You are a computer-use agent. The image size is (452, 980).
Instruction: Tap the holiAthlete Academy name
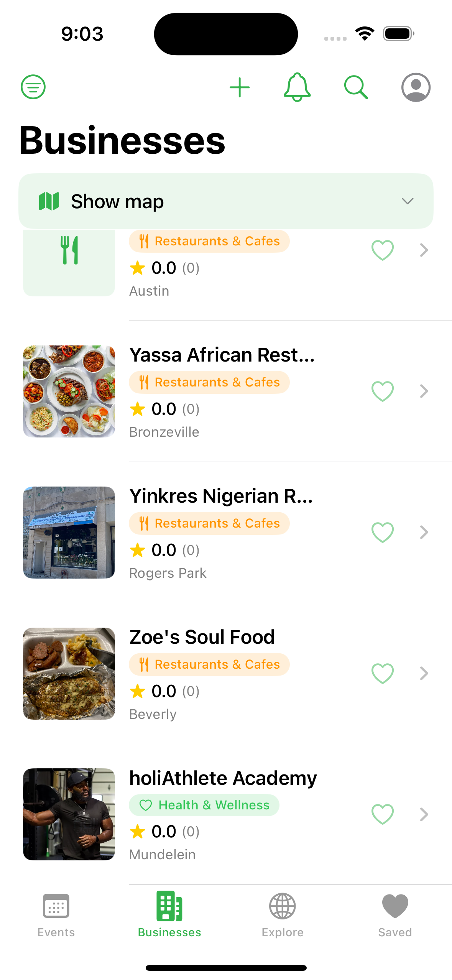point(223,778)
